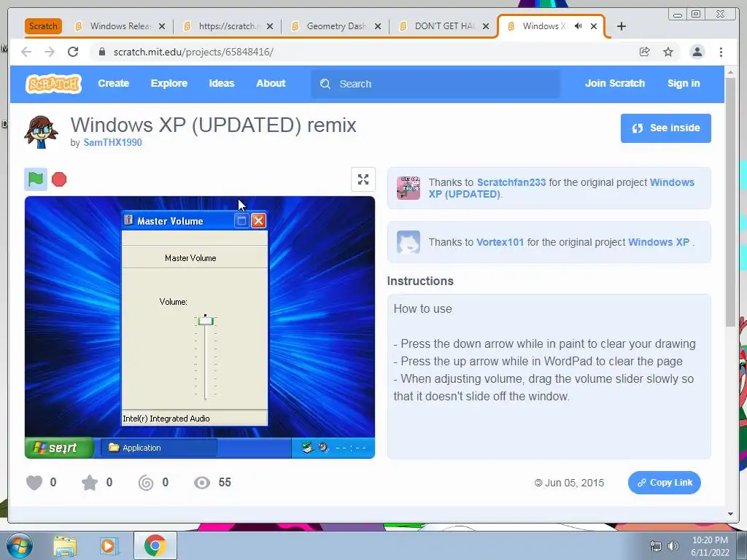Go back with browser back arrow

(26, 52)
